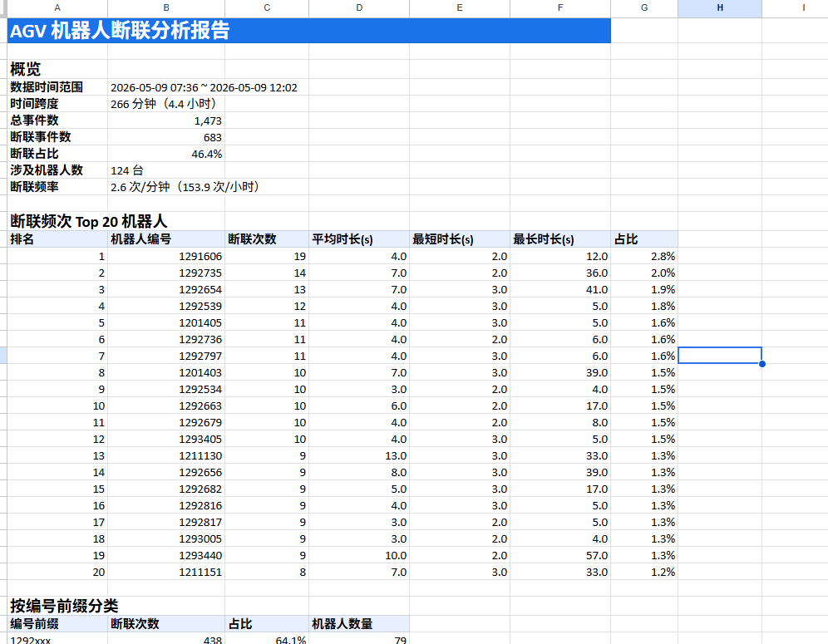The height and width of the screenshot is (644, 828).
Task: Click the '平均时长(s)' table header
Action: point(359,239)
